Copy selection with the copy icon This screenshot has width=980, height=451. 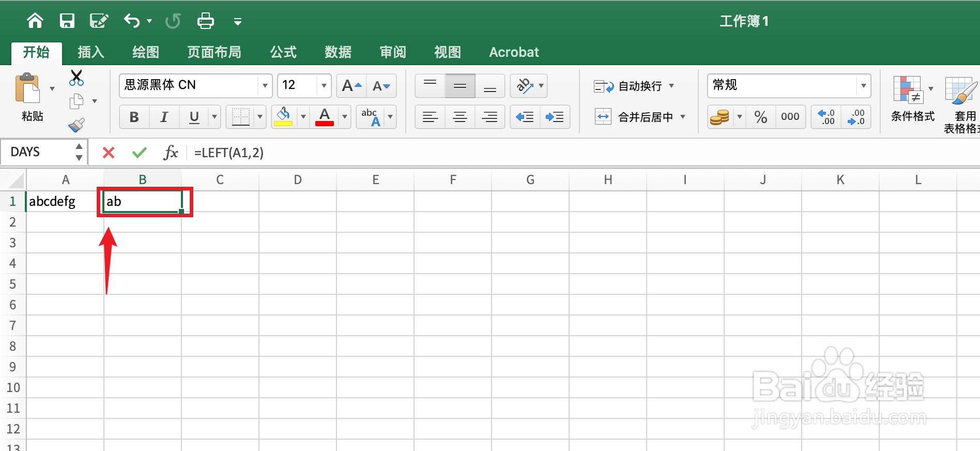tap(76, 101)
